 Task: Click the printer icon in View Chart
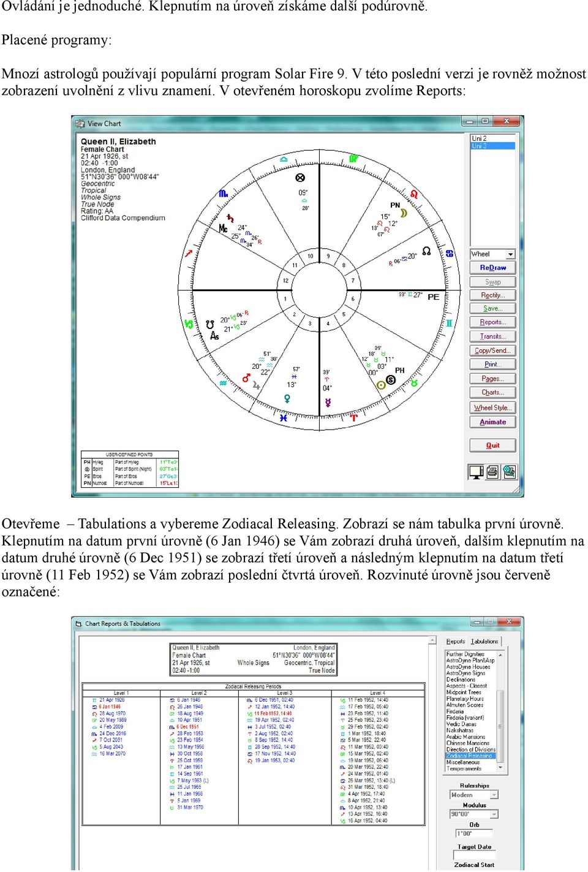[x=492, y=472]
